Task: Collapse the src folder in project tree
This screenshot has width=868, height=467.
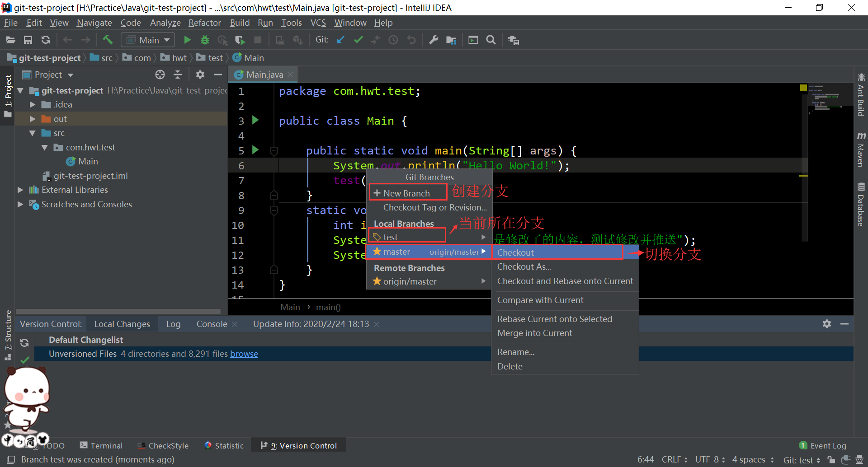Action: pos(32,133)
